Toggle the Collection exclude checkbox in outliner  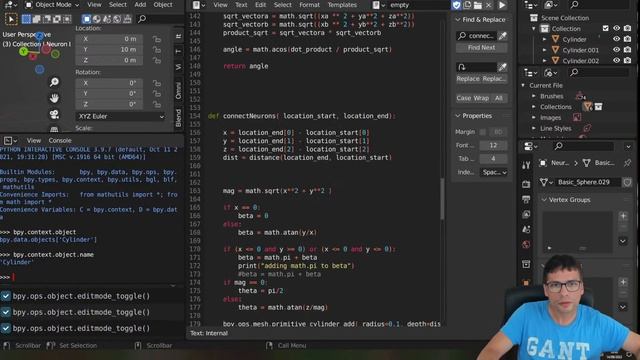coord(606,28)
